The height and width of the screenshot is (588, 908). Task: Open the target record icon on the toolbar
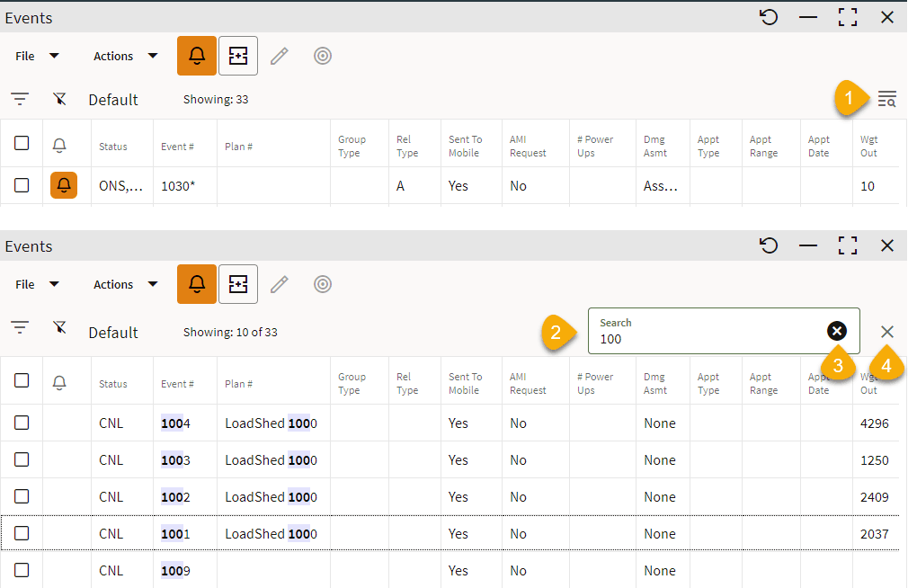pos(323,56)
